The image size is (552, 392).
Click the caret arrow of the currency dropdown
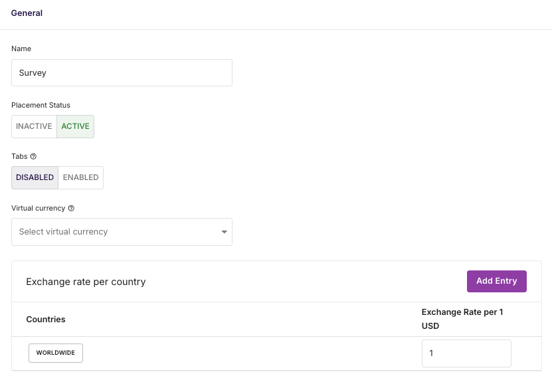tap(225, 232)
